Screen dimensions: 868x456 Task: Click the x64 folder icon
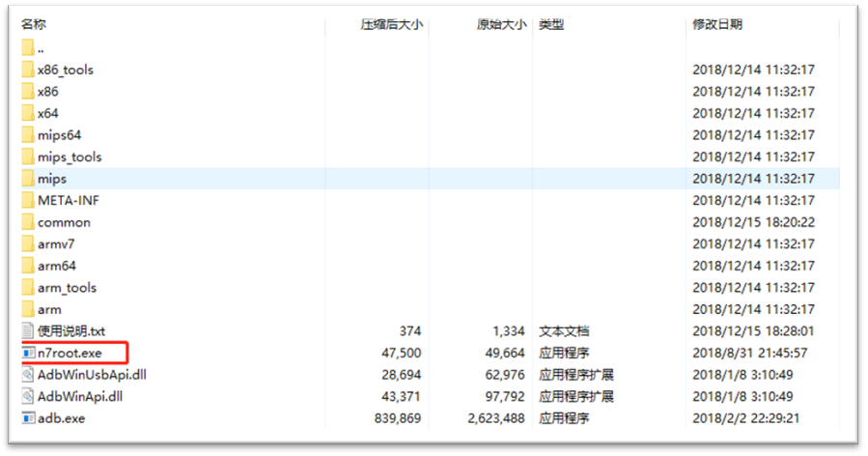tap(28, 113)
